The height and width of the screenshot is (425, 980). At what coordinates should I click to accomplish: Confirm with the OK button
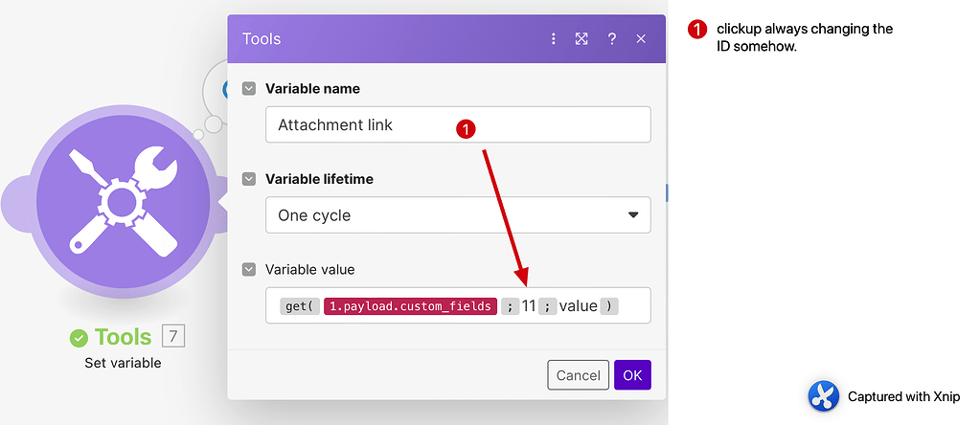click(632, 375)
